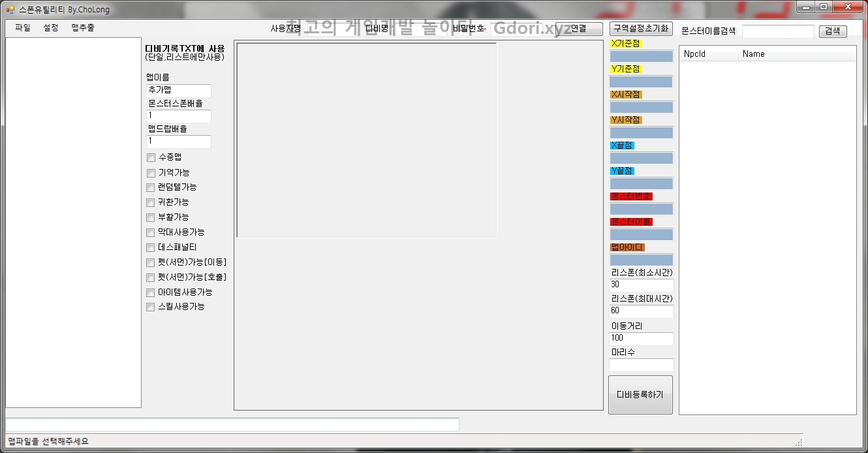868x453 pixels.
Task: Open the 맵추출 menu
Action: [83, 28]
